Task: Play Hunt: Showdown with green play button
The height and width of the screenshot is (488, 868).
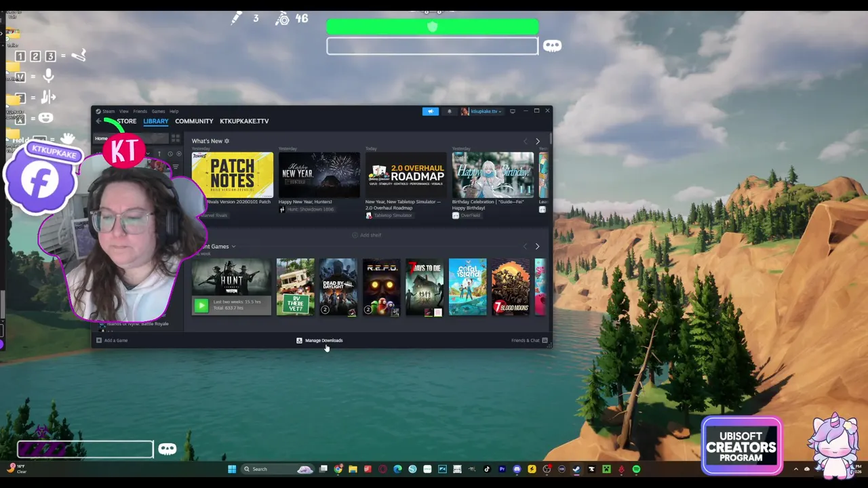Action: pyautogui.click(x=201, y=306)
